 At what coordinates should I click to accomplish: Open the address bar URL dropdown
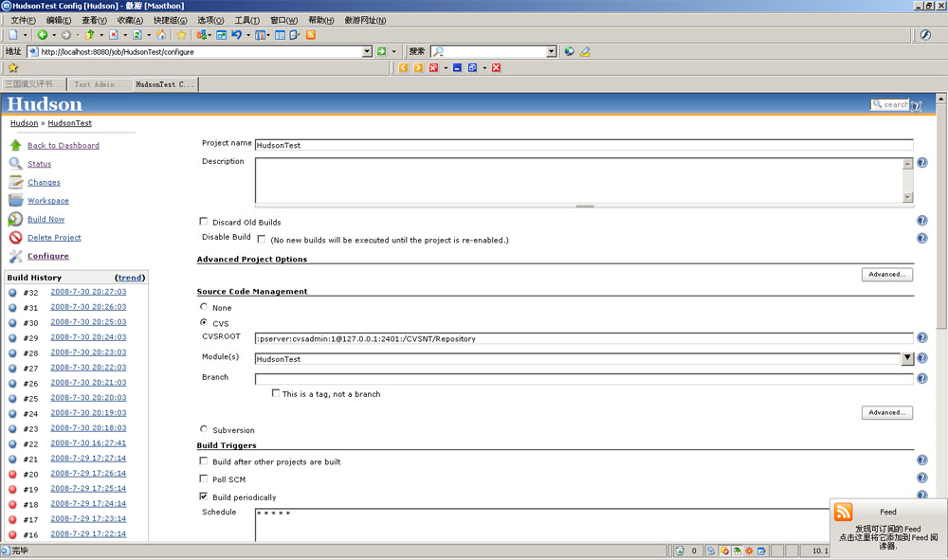pos(368,52)
